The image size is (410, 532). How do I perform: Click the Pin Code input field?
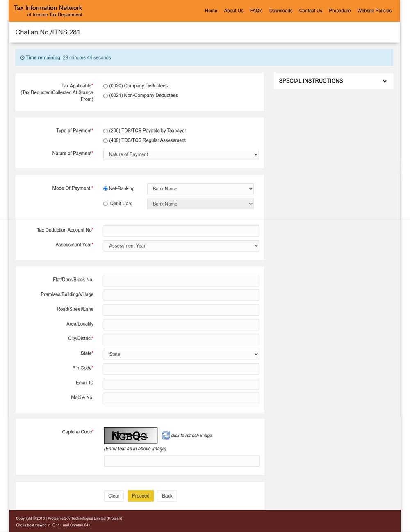(181, 369)
